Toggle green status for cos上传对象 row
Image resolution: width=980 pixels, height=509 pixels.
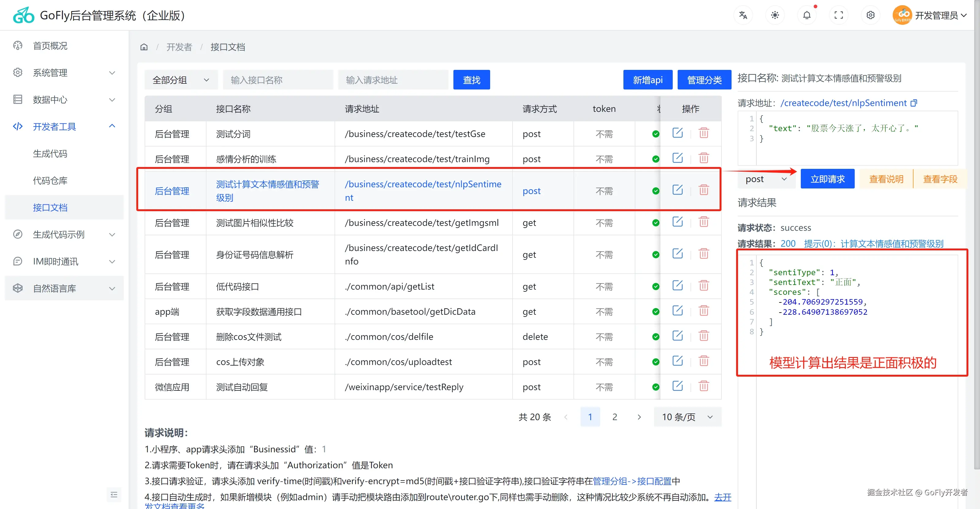(656, 361)
